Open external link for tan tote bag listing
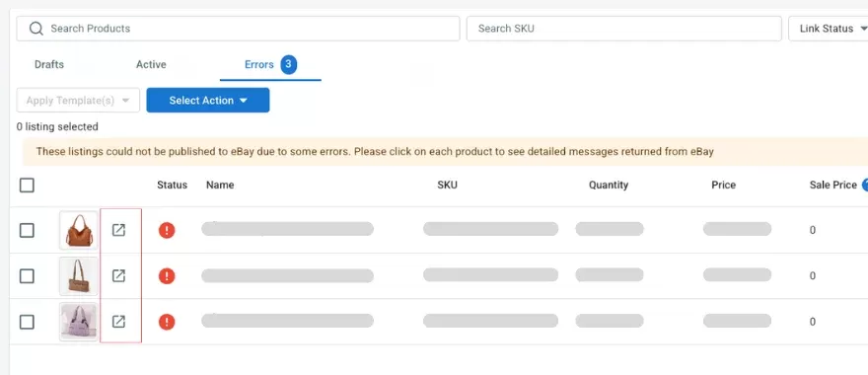868x375 pixels. tap(118, 276)
